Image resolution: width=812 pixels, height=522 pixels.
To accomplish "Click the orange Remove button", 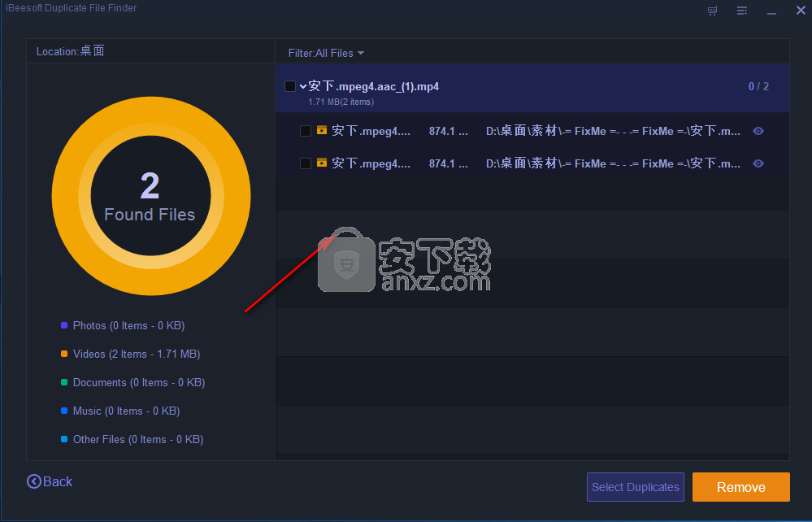I will (x=741, y=487).
